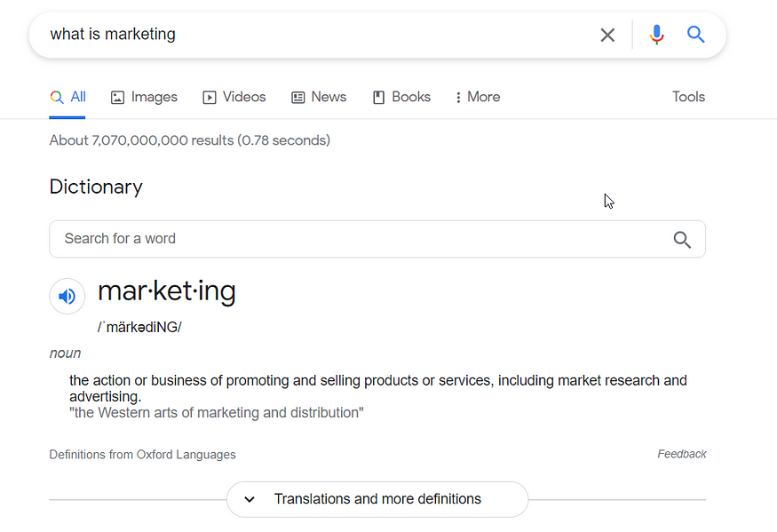
Task: Click the Videos tab play icon
Action: click(210, 98)
